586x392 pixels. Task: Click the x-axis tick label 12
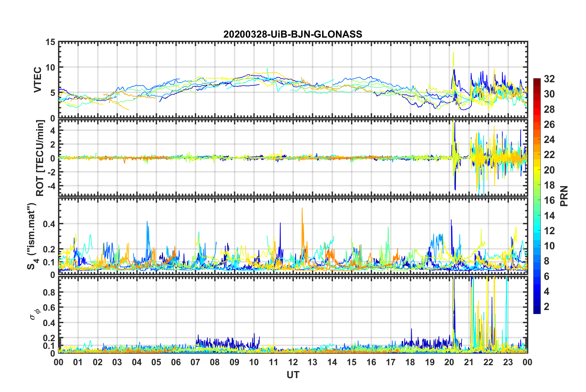(x=293, y=362)
